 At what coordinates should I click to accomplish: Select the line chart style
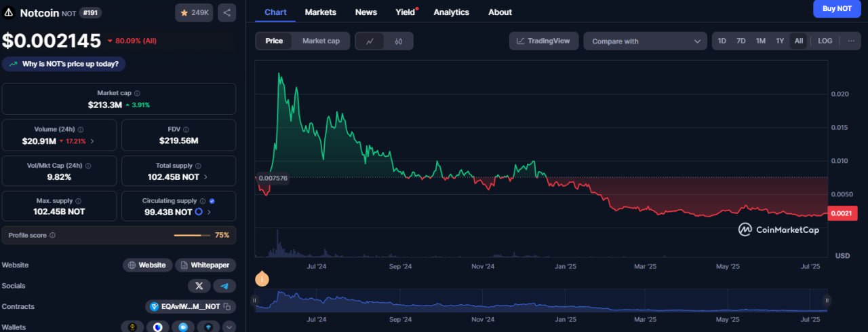[370, 41]
